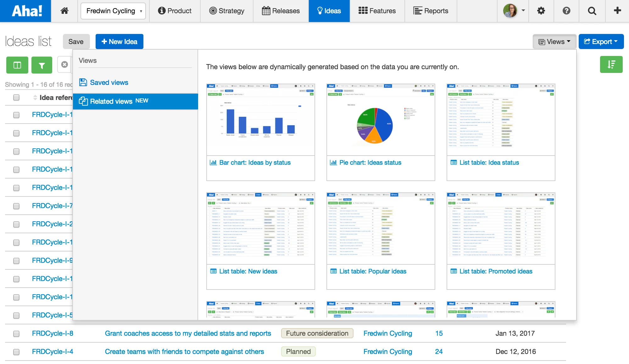Click the green filter funnel button
This screenshot has height=364, width=629.
42,65
